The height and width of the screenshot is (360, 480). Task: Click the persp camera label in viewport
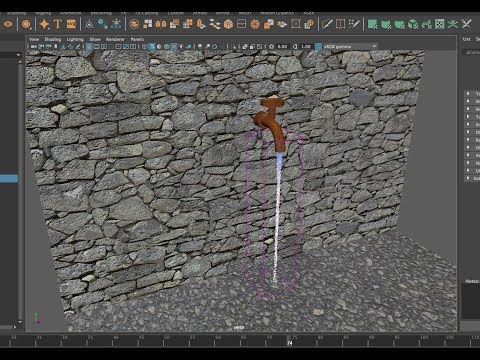pyautogui.click(x=239, y=328)
